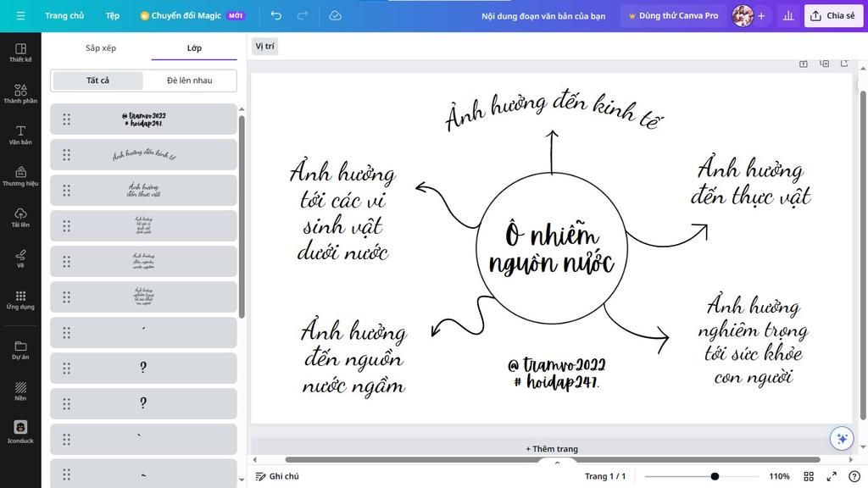The image size is (868, 488).
Task: Open the Magic assistant sparkle button
Action: [842, 439]
